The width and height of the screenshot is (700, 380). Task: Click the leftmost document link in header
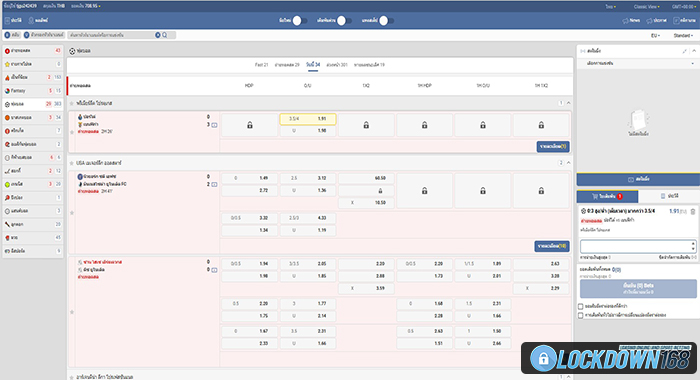pyautogui.click(x=13, y=21)
